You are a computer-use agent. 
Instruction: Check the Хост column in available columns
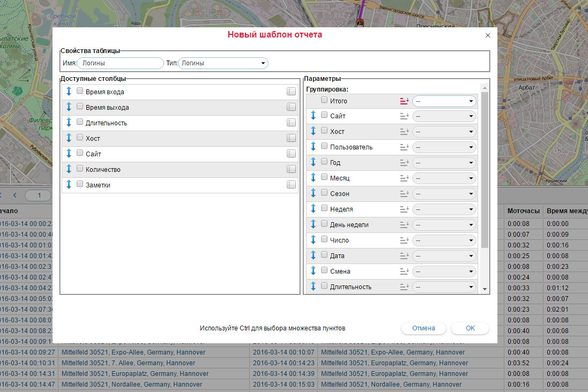80,138
